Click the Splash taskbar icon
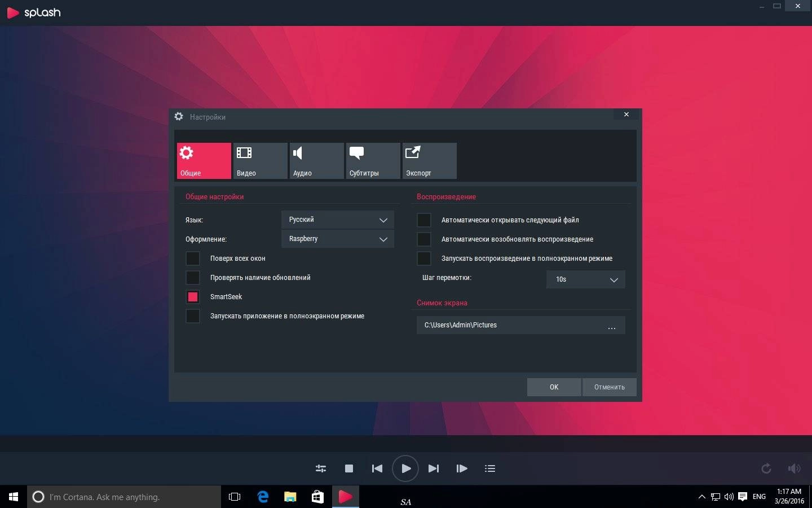The height and width of the screenshot is (508, 812). point(345,497)
